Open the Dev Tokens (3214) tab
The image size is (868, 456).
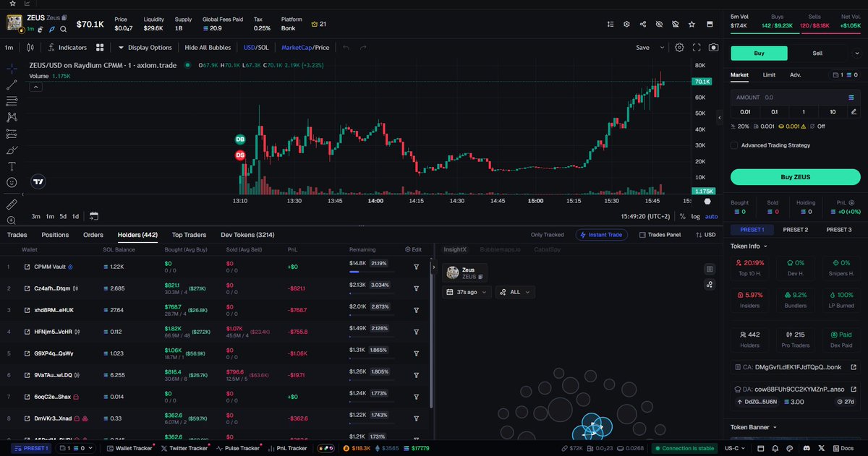click(247, 235)
